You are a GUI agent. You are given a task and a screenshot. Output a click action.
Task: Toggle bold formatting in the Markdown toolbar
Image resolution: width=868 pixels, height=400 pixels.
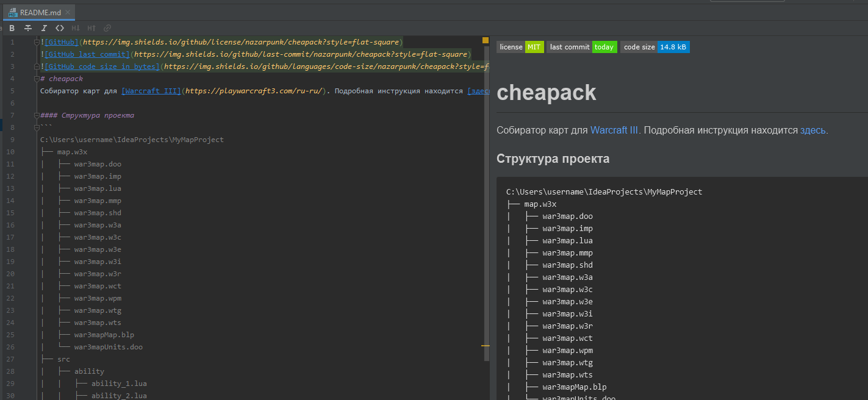(12, 28)
